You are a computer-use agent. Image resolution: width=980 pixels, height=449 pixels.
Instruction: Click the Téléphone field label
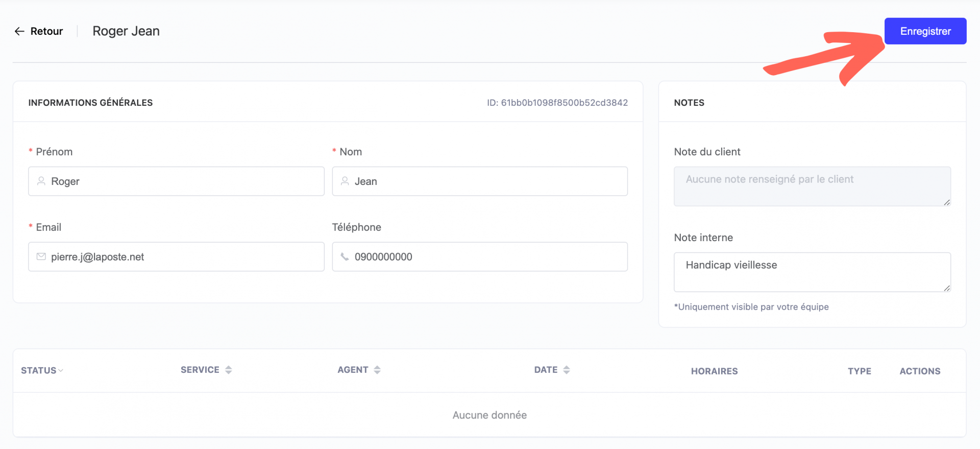356,227
